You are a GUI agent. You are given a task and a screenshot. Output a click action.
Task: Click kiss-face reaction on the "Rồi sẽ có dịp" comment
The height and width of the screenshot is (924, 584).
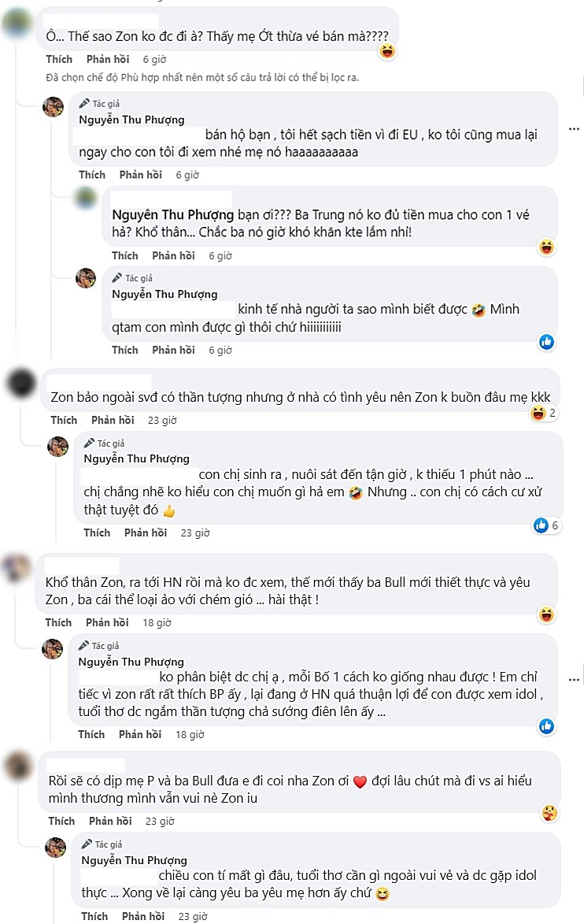tap(551, 813)
